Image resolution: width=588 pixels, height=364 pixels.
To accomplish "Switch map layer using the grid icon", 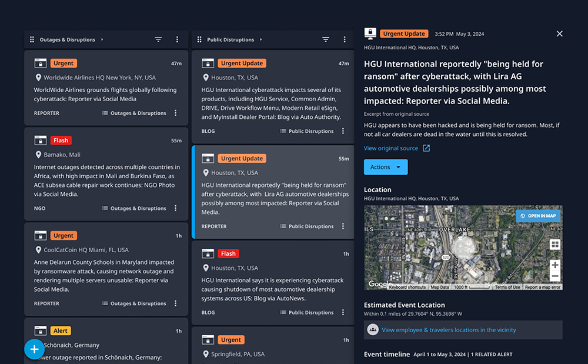I will click(x=554, y=245).
